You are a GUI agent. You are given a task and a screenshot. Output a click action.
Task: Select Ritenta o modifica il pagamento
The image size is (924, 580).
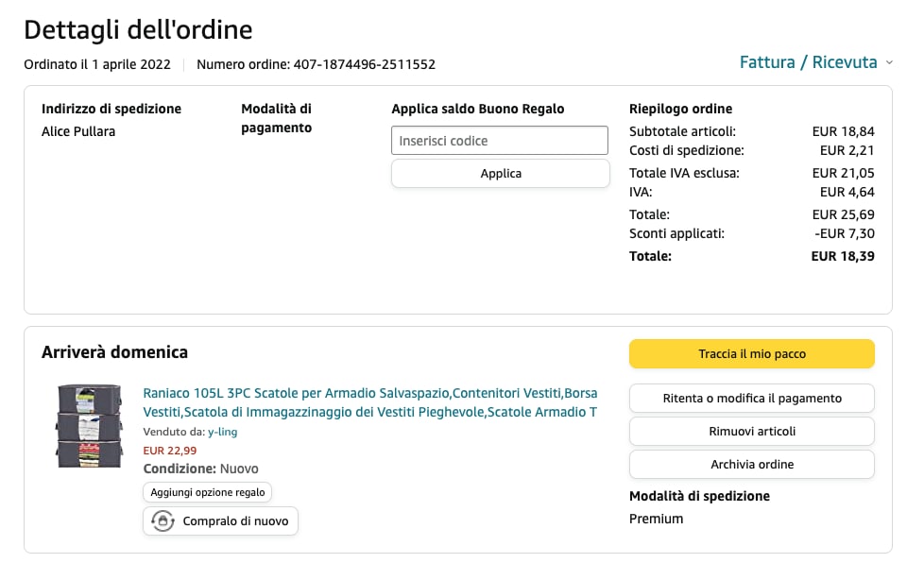[x=751, y=398]
